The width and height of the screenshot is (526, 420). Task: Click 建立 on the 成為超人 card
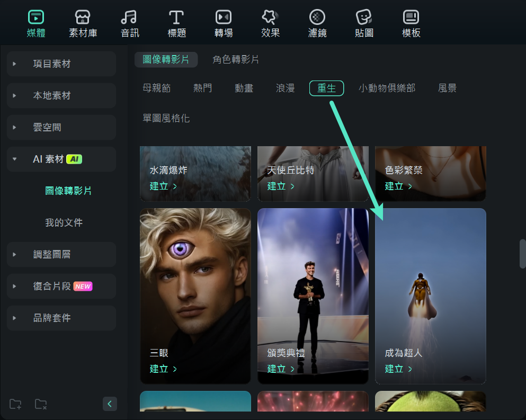pyautogui.click(x=398, y=369)
